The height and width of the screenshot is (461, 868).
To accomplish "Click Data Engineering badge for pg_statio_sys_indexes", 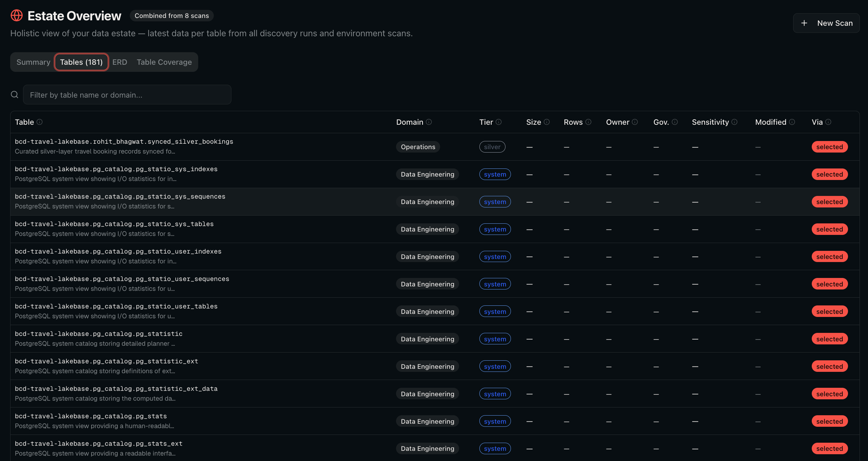I will 428,174.
